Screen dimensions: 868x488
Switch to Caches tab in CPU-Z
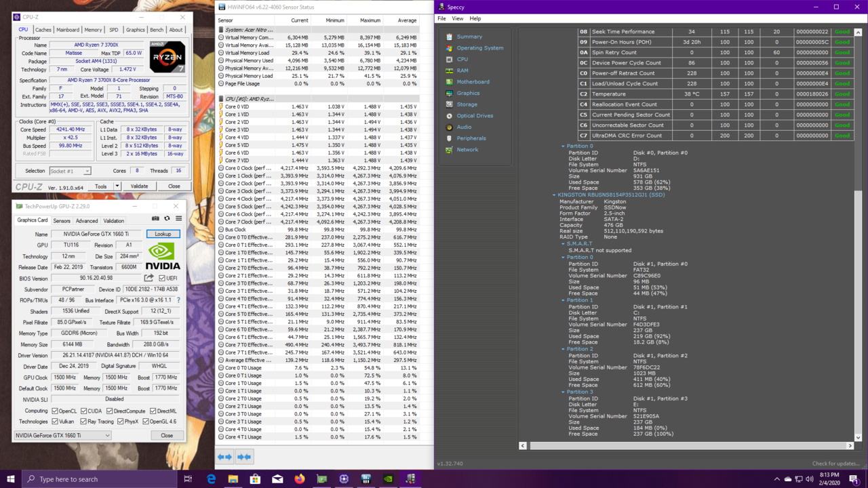(x=43, y=30)
